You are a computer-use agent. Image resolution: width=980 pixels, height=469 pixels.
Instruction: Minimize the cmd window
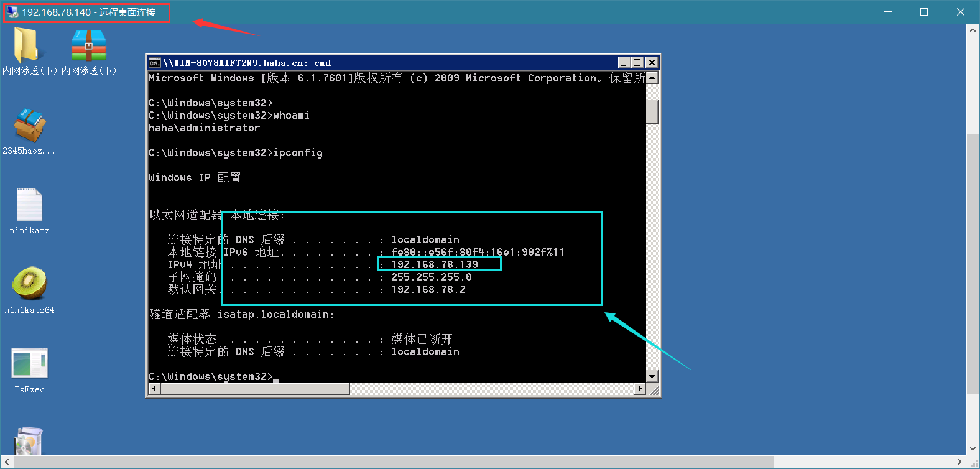tap(624, 62)
